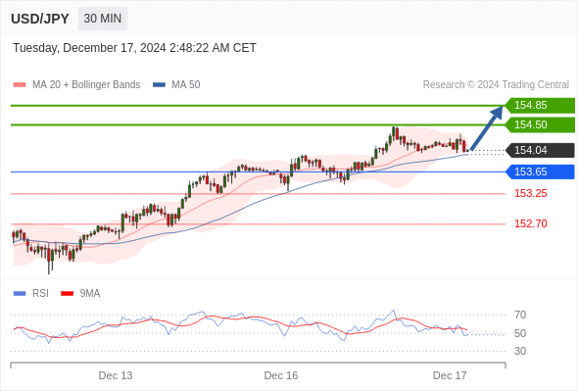Click the RSI 30 level label
This screenshot has width=578, height=392.
pos(520,351)
